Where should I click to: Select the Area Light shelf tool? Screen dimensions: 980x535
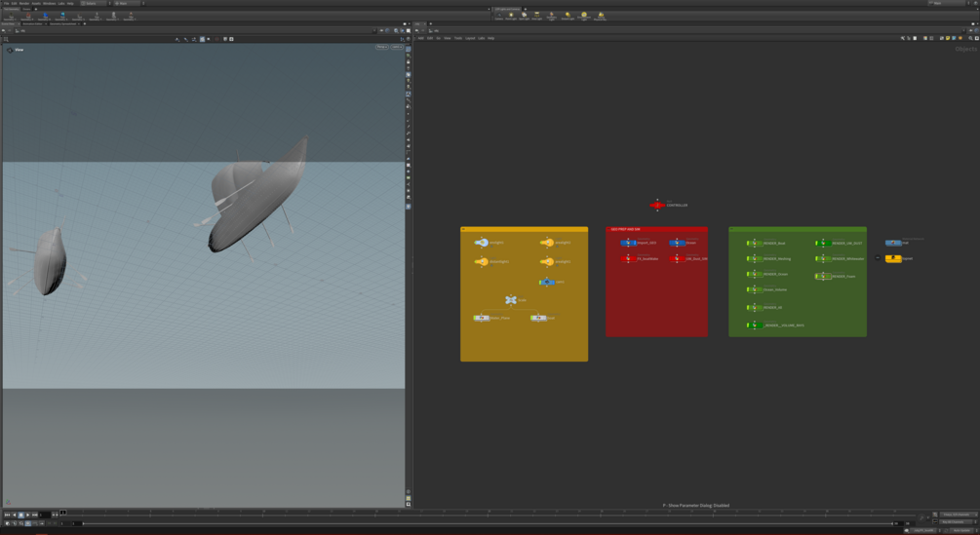(x=536, y=16)
